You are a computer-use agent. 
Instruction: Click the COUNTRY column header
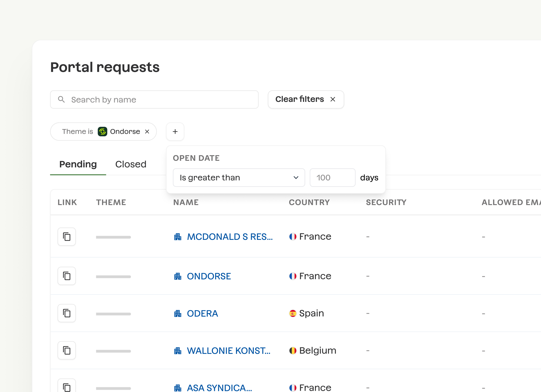tap(309, 202)
